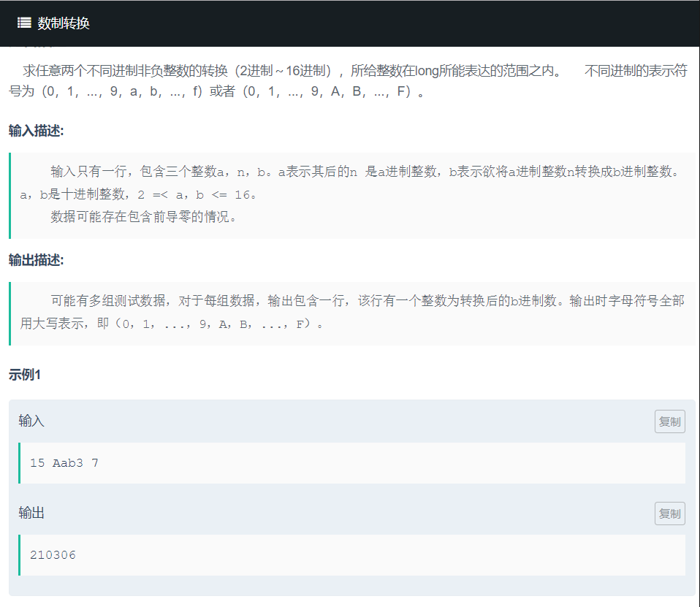Click the text 输入只有一行，包含三个整数a，n，b
Screen dimensions: 700x607
click(x=158, y=172)
